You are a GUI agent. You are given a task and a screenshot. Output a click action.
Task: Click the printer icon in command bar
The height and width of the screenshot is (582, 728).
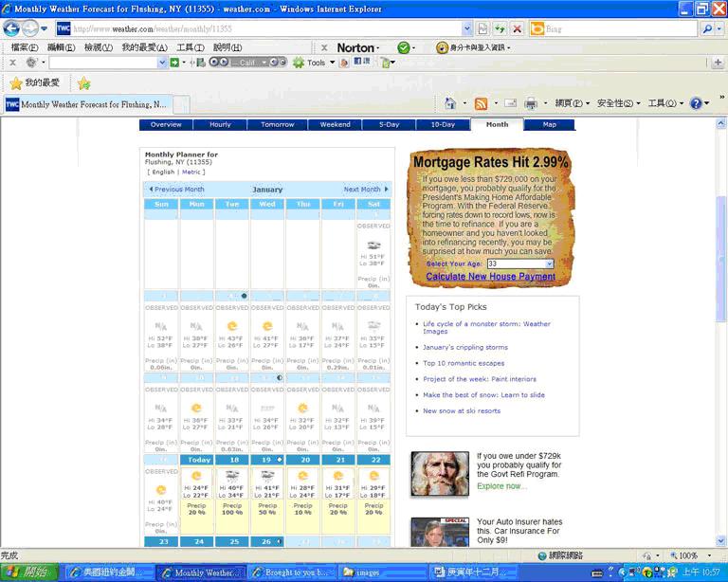[x=531, y=103]
